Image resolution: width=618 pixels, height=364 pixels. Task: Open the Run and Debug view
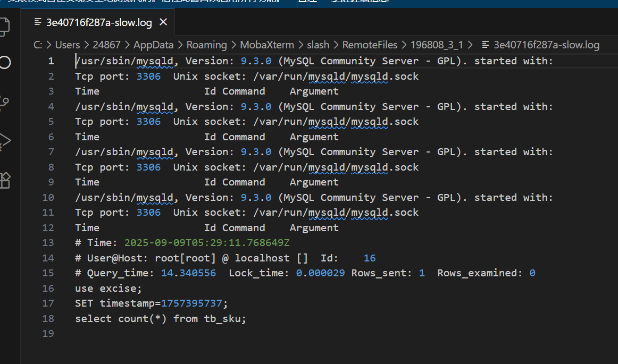[x=4, y=141]
